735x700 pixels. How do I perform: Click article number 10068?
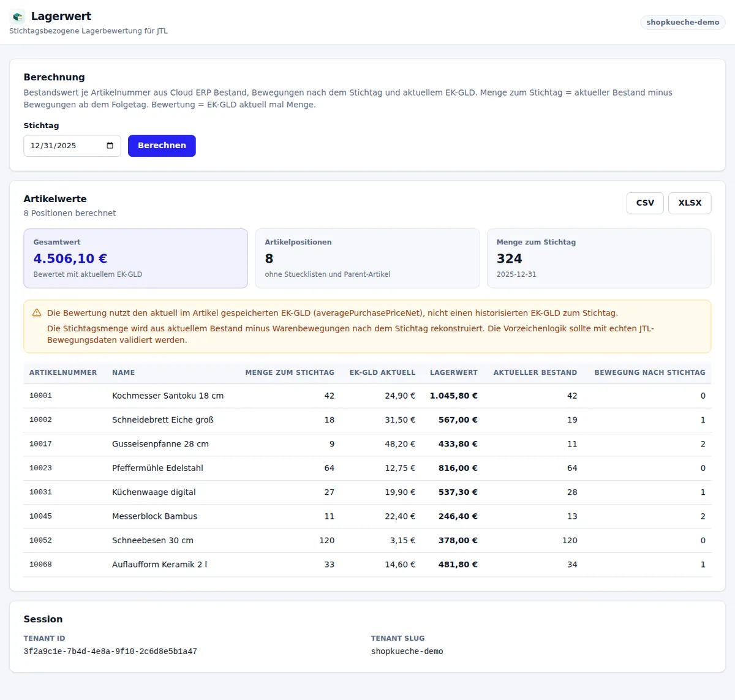pyautogui.click(x=40, y=565)
